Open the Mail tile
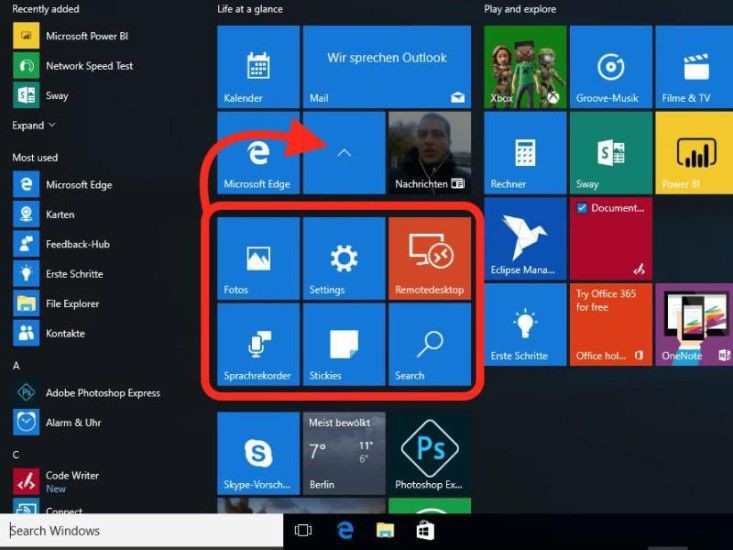The height and width of the screenshot is (550, 733). coord(387,67)
